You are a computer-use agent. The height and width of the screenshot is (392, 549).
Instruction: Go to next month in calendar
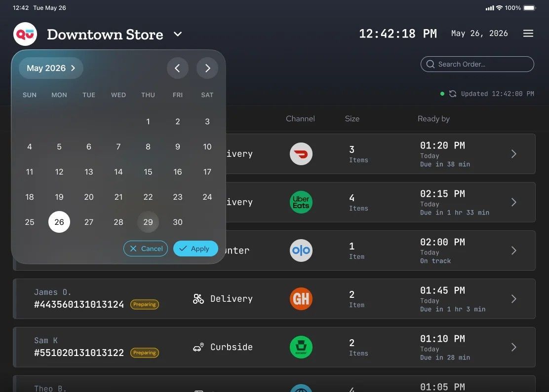coord(207,68)
